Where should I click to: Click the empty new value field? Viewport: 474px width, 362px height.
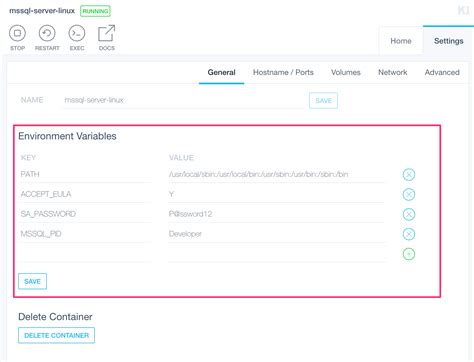276,254
